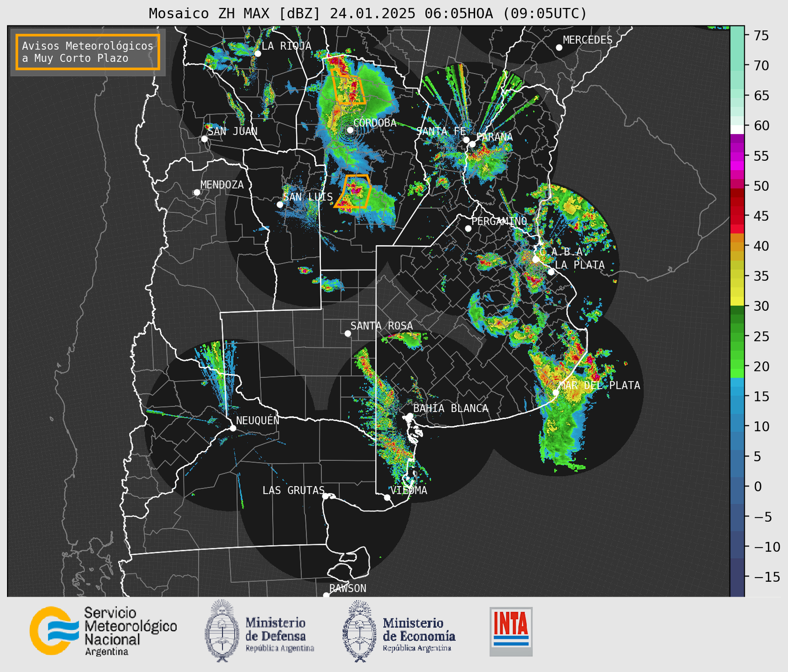Click the Ministerio de Economía crest
The height and width of the screenshot is (672, 788).
pos(359,631)
